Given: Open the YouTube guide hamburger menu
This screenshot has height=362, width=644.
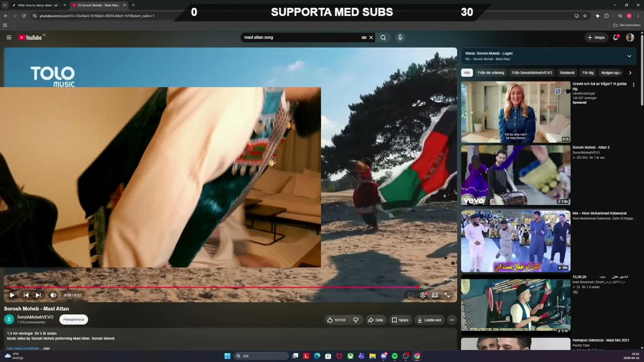Looking at the screenshot, I should click(x=9, y=37).
